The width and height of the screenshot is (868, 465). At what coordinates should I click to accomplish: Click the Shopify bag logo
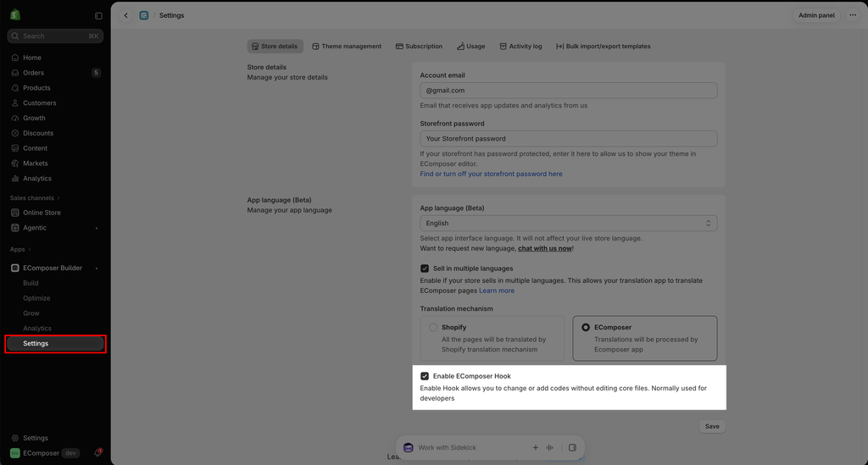tap(15, 15)
